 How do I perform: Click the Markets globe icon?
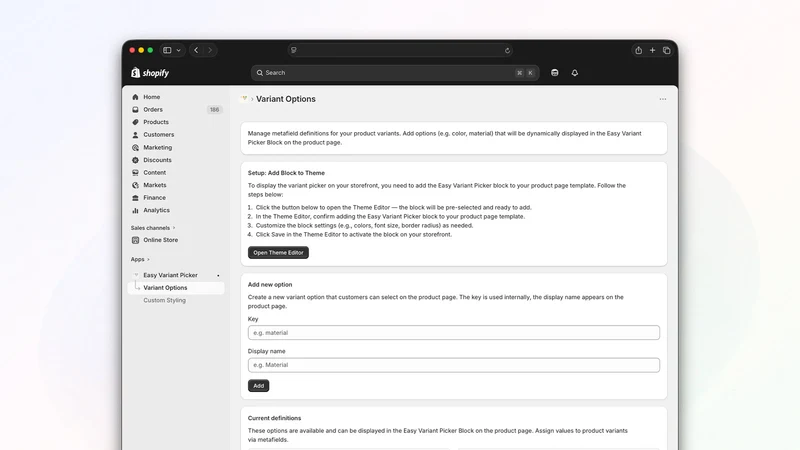click(135, 185)
